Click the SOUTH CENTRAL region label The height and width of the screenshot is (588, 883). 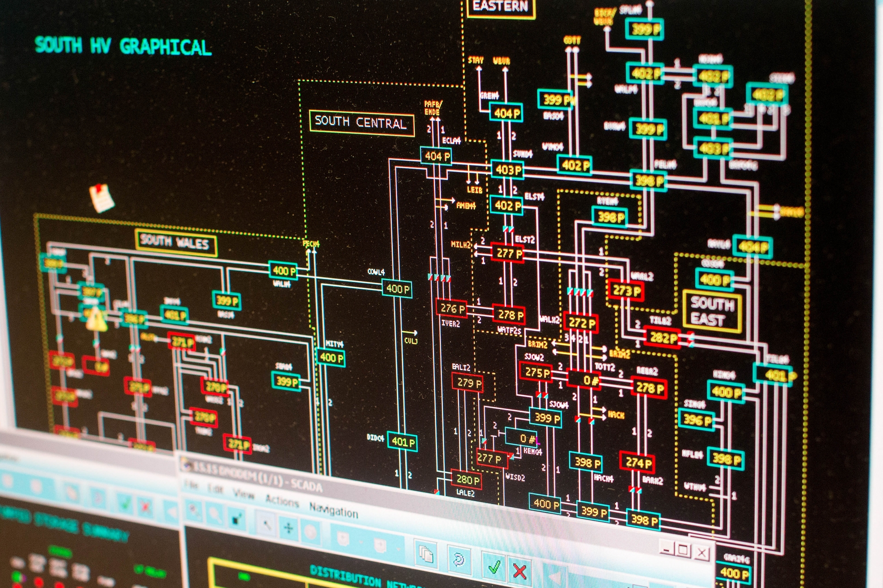point(361,123)
